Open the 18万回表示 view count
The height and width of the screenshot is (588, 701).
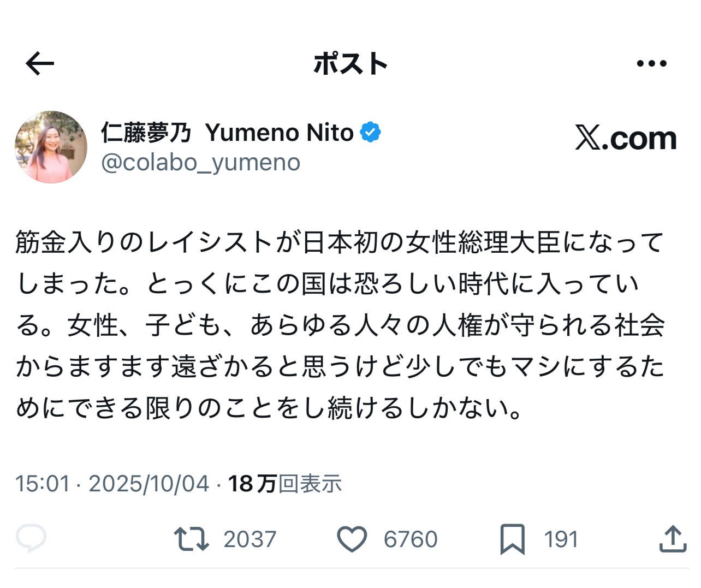point(284,484)
